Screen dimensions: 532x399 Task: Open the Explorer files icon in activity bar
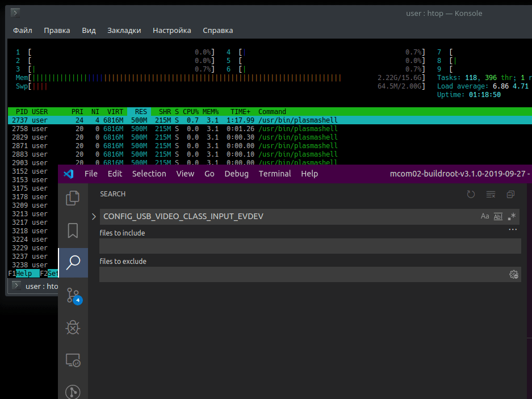click(73, 198)
